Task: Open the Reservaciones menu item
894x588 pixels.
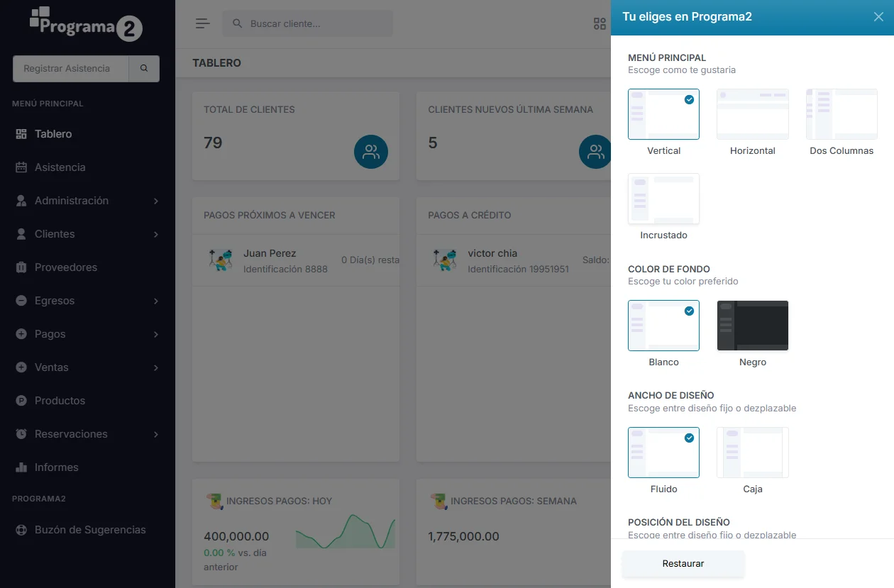Action: pos(71,434)
